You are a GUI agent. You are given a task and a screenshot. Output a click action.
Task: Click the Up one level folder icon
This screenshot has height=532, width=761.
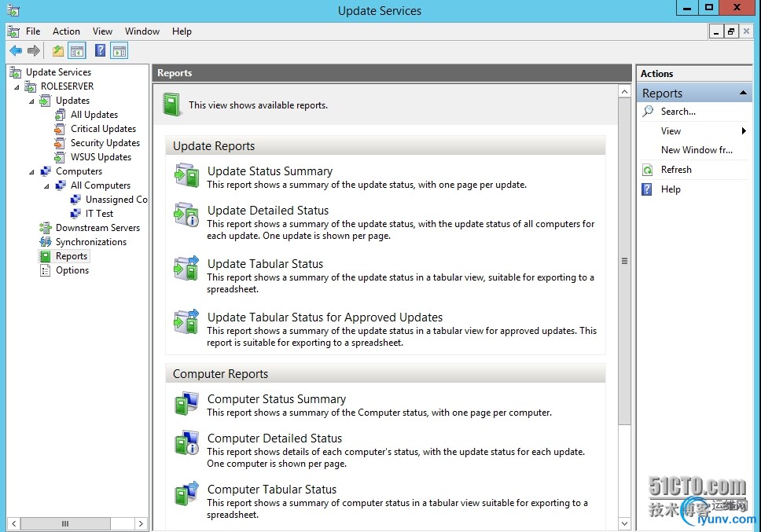click(x=58, y=50)
